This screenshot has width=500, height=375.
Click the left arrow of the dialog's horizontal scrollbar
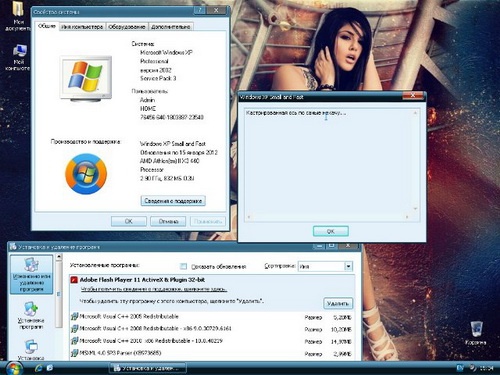tap(248, 217)
